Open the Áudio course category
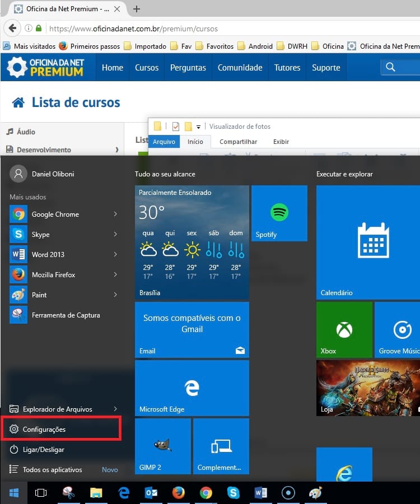This screenshot has height=504, width=420. pyautogui.click(x=21, y=132)
